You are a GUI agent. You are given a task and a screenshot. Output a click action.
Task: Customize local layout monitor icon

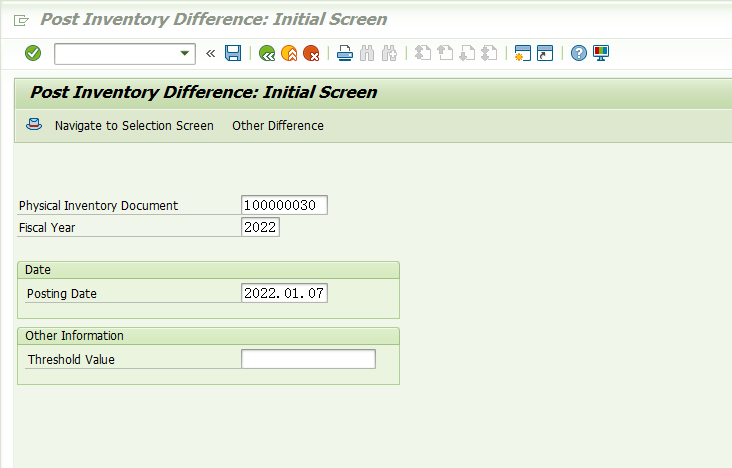tap(601, 53)
